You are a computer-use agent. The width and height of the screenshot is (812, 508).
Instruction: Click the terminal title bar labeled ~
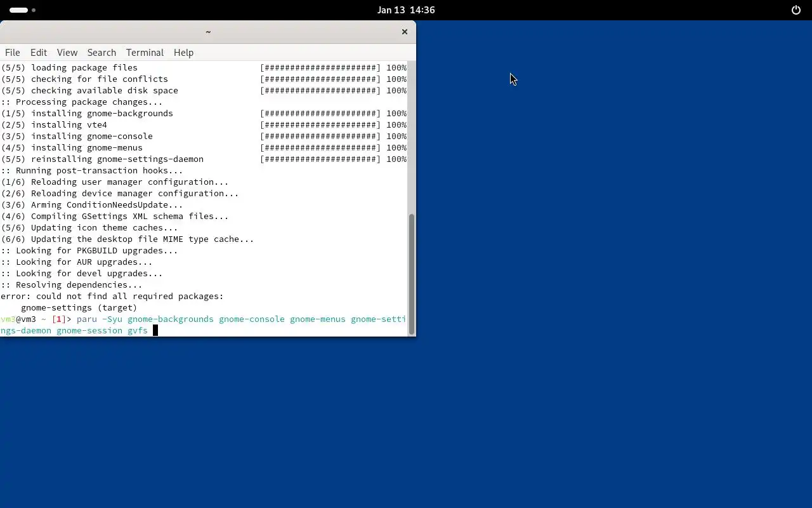pyautogui.click(x=208, y=32)
